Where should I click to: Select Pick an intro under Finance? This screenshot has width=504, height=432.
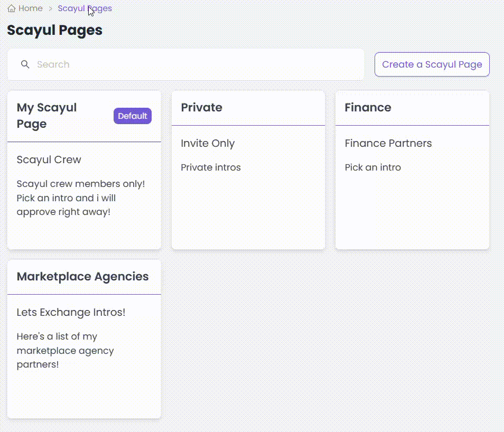pyautogui.click(x=373, y=167)
